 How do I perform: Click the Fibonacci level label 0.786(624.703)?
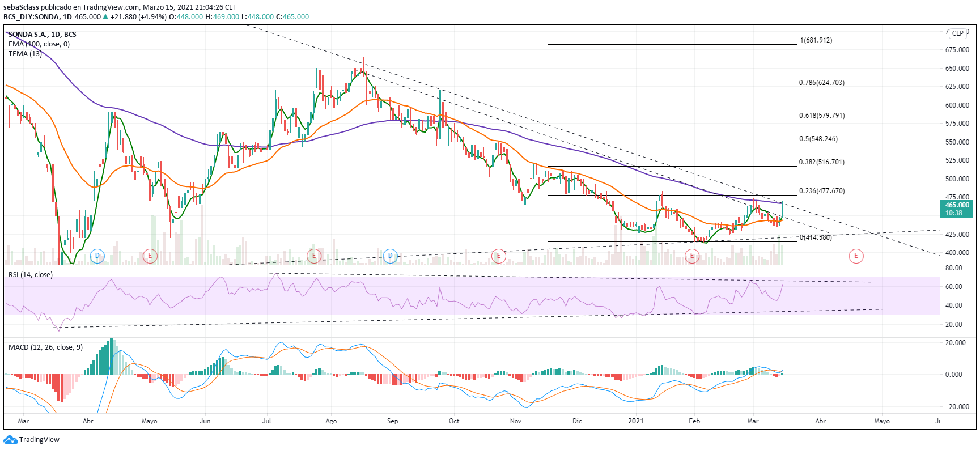pos(822,83)
